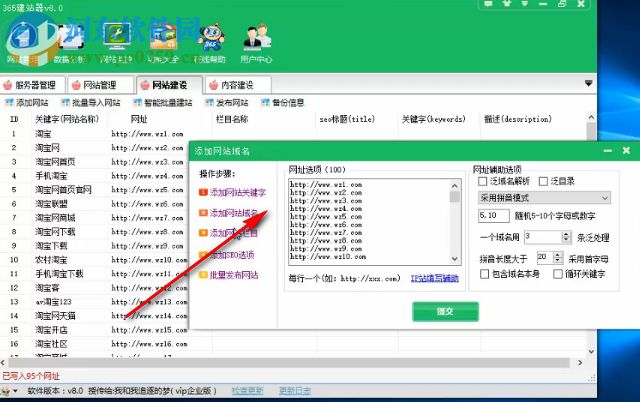This screenshot has height=402, width=640.
Task: Switch to 内容建设 tab
Action: tap(238, 85)
